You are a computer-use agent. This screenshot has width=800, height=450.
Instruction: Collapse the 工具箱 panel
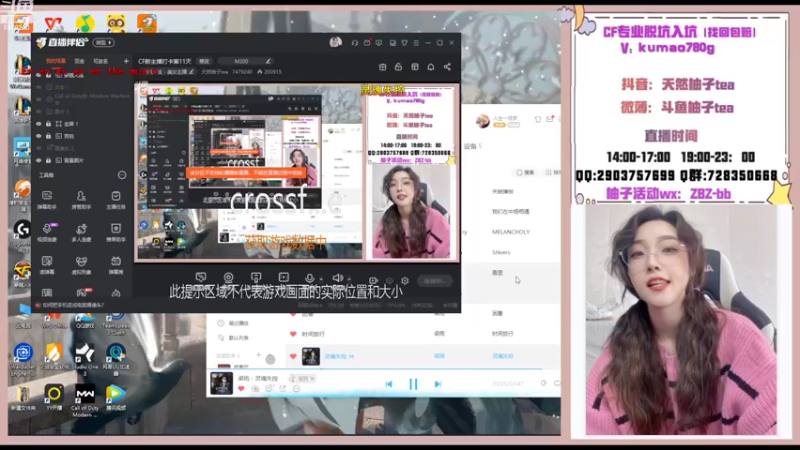pyautogui.click(x=121, y=175)
